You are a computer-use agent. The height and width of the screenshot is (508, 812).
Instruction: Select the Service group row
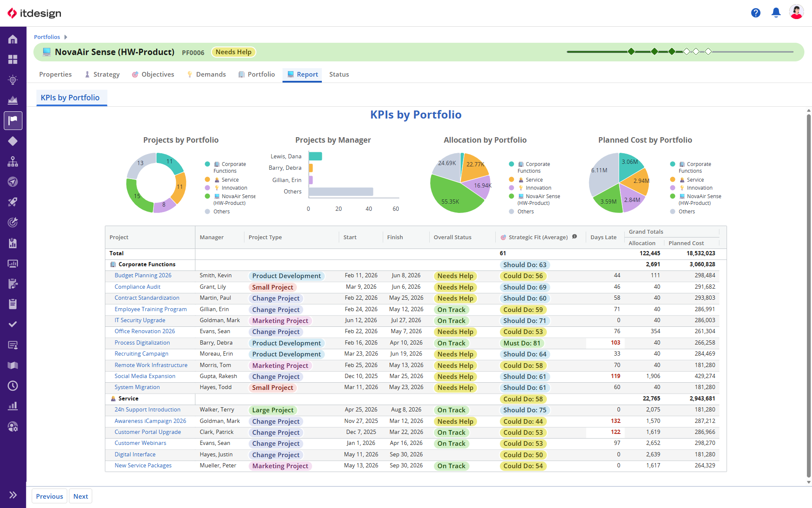pyautogui.click(x=416, y=399)
